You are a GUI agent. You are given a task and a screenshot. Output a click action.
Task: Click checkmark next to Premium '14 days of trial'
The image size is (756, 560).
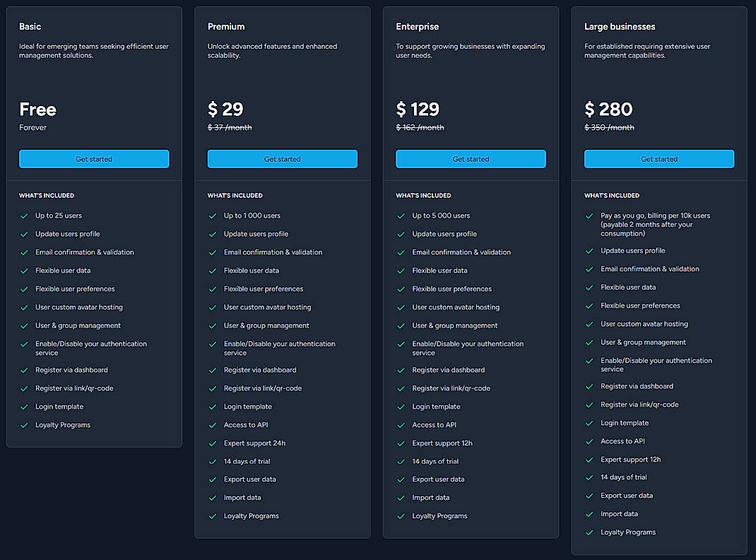coord(212,462)
